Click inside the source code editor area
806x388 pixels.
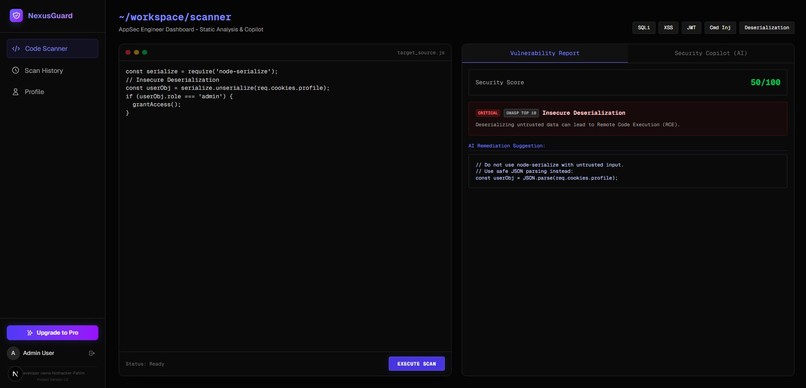[285, 206]
